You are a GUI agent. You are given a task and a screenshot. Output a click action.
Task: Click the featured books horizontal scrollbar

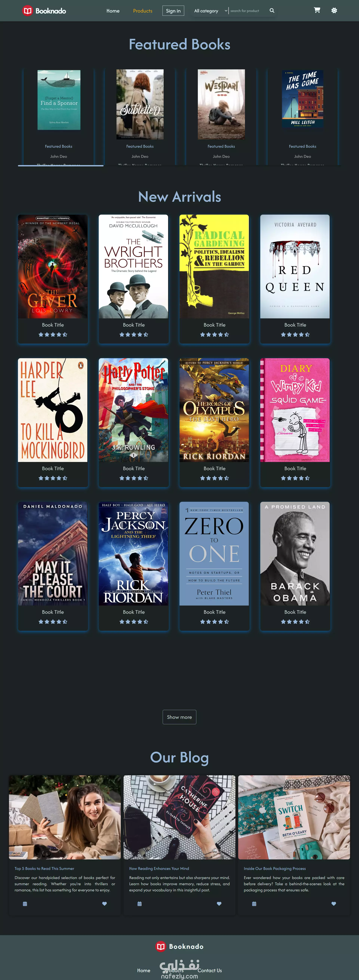[x=61, y=165]
